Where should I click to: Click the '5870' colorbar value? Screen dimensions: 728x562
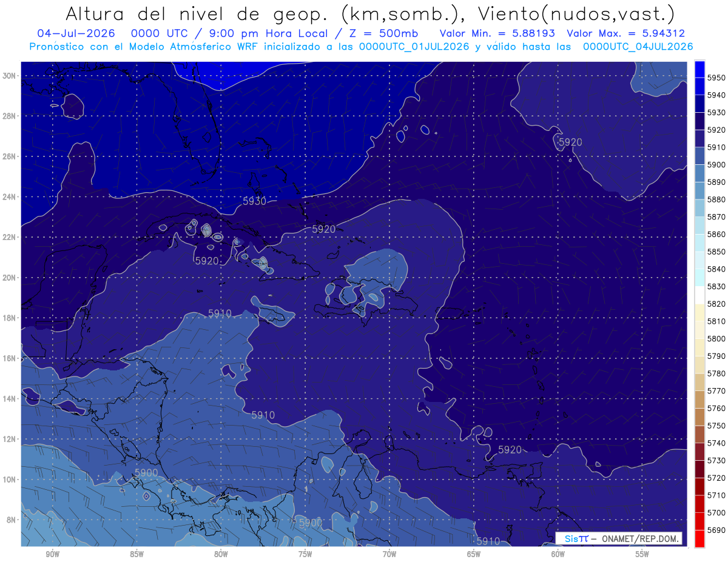pyautogui.click(x=716, y=217)
